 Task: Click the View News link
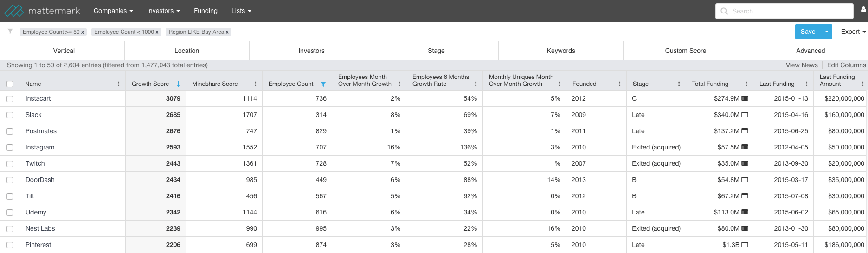coord(802,65)
